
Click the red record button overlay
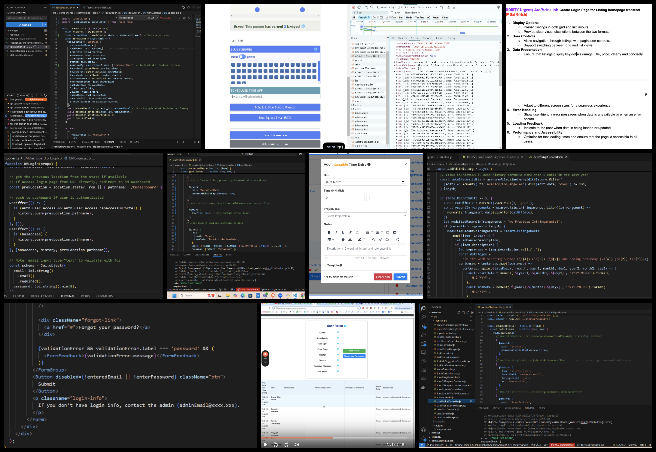265,355
